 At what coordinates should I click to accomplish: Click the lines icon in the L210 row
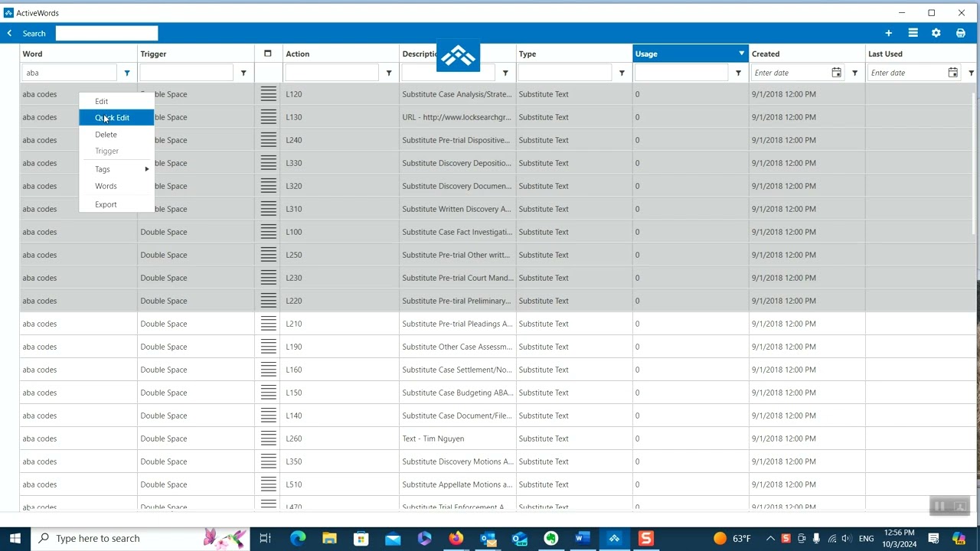coord(268,324)
